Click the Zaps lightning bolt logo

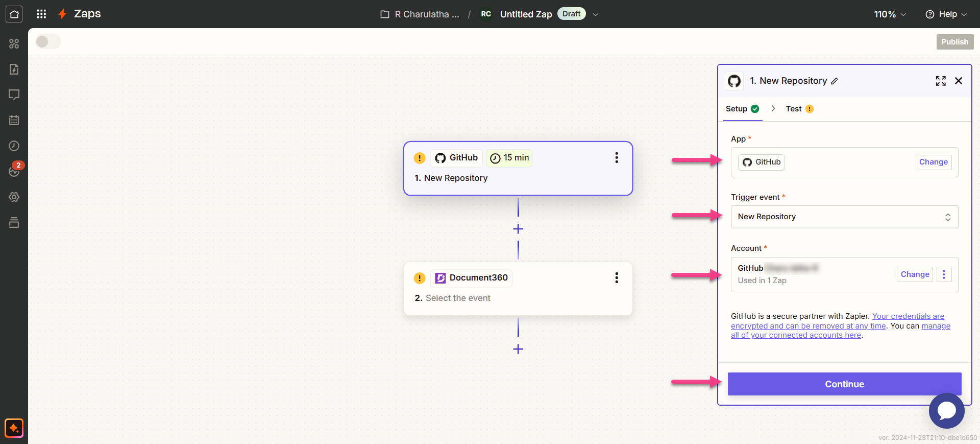[62, 14]
